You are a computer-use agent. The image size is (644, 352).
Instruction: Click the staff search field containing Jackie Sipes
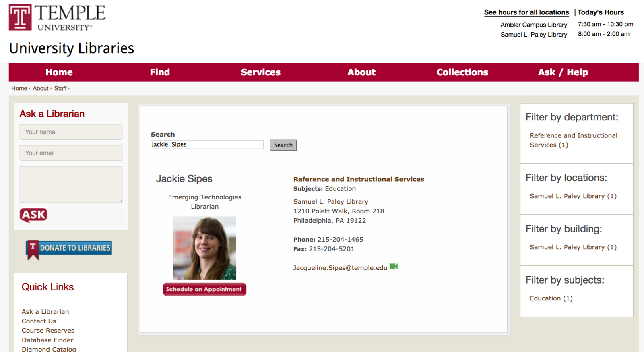click(207, 145)
